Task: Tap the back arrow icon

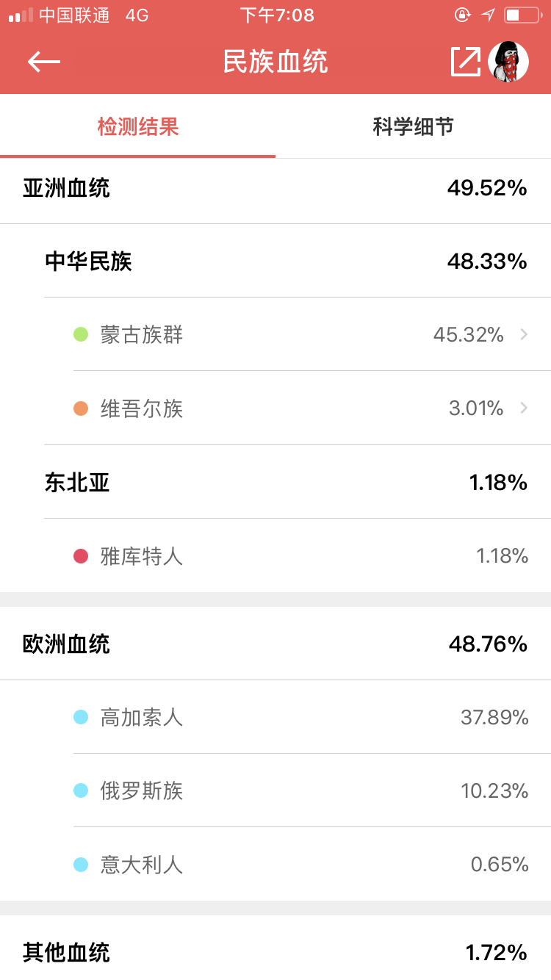Action: pyautogui.click(x=43, y=62)
